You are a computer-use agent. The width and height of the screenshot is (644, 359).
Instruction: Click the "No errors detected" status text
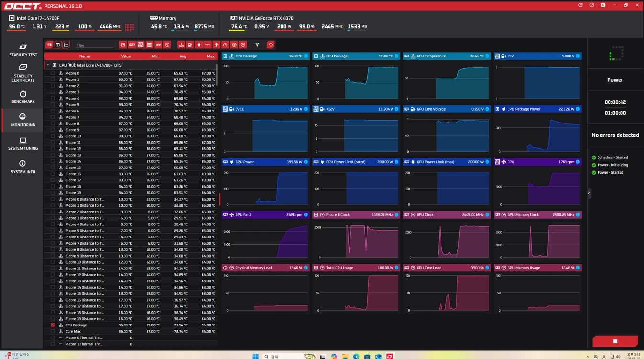point(615,135)
